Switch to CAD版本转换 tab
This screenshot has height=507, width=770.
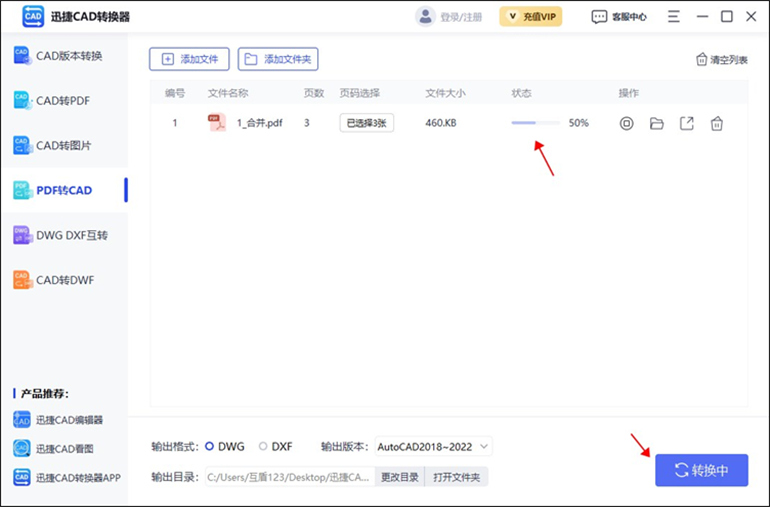pos(64,56)
